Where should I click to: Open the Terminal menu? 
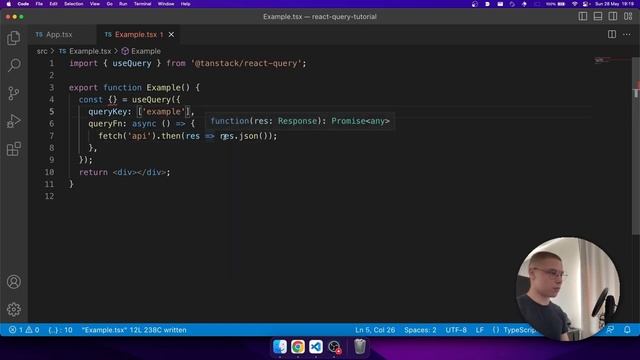pyautogui.click(x=142, y=4)
